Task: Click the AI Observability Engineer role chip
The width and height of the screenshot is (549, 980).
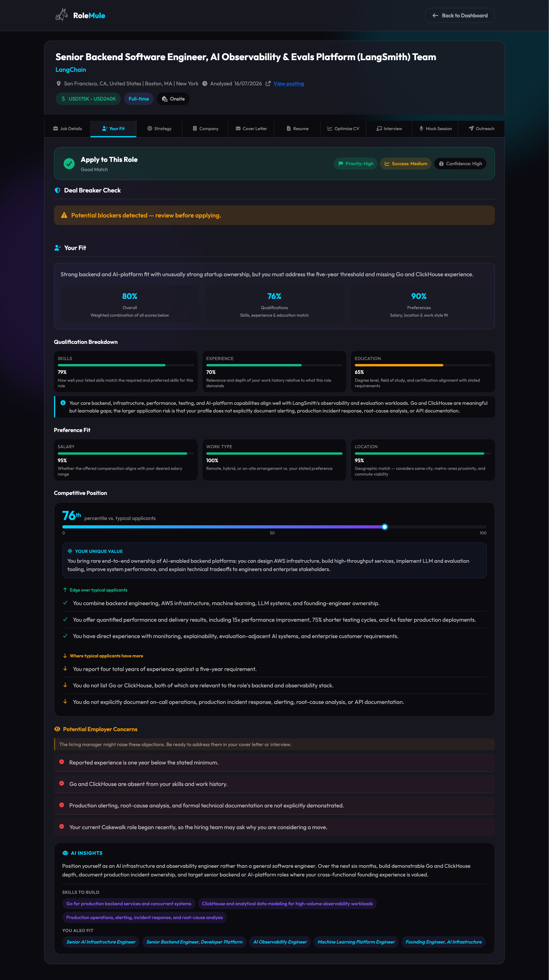Action: point(280,942)
